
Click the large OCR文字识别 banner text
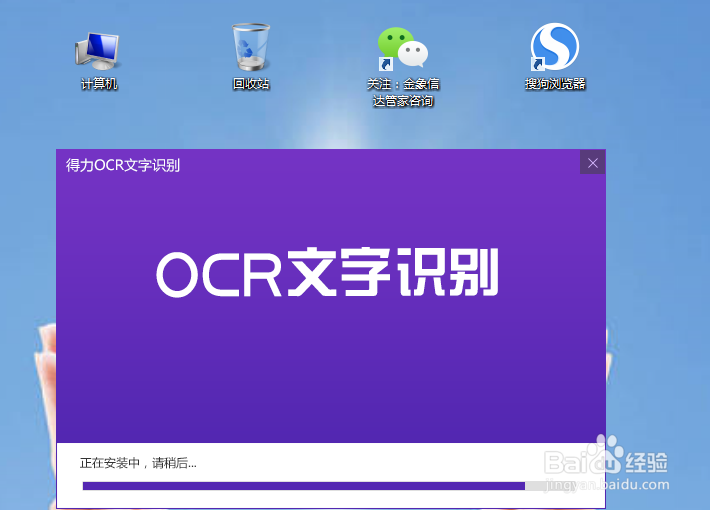click(x=327, y=272)
